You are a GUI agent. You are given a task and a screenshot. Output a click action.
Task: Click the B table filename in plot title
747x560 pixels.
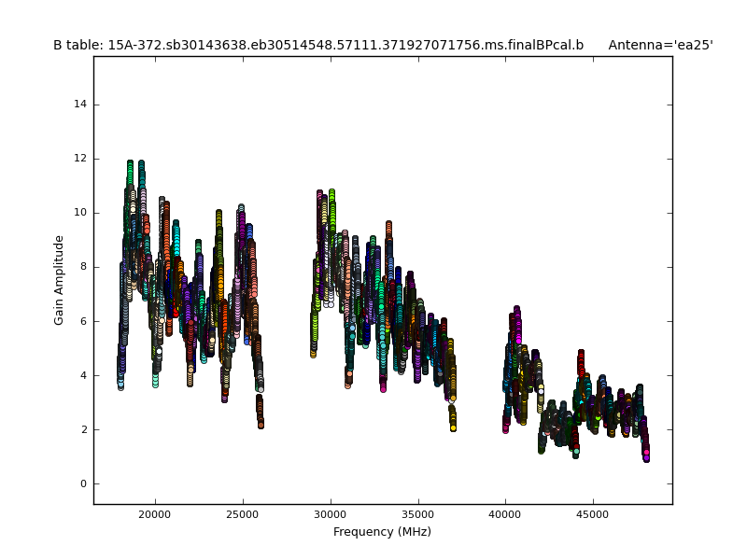point(317,45)
